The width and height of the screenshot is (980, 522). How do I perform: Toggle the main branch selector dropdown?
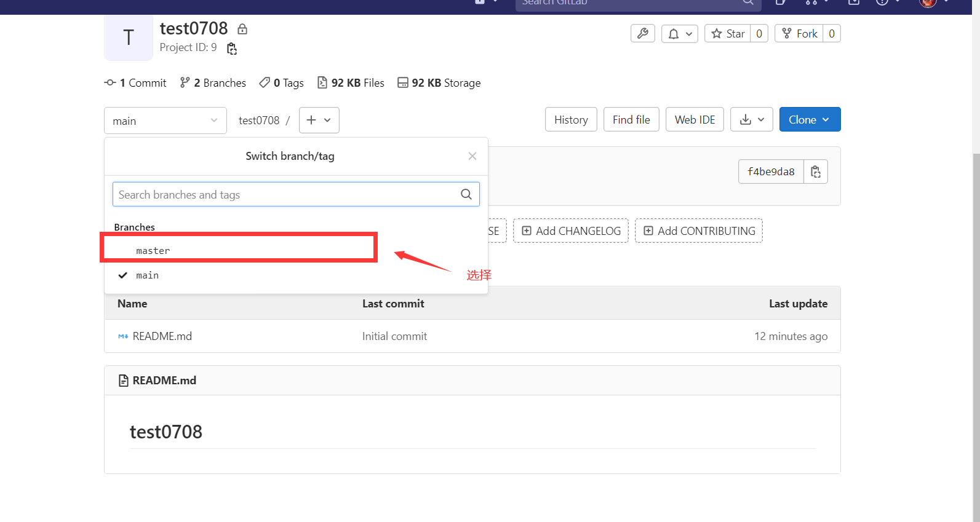tap(165, 121)
